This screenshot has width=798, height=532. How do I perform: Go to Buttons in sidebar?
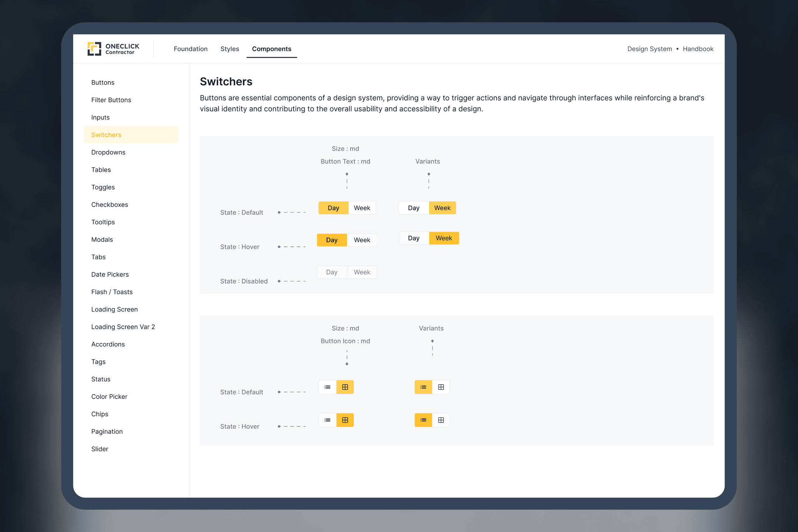[103, 82]
